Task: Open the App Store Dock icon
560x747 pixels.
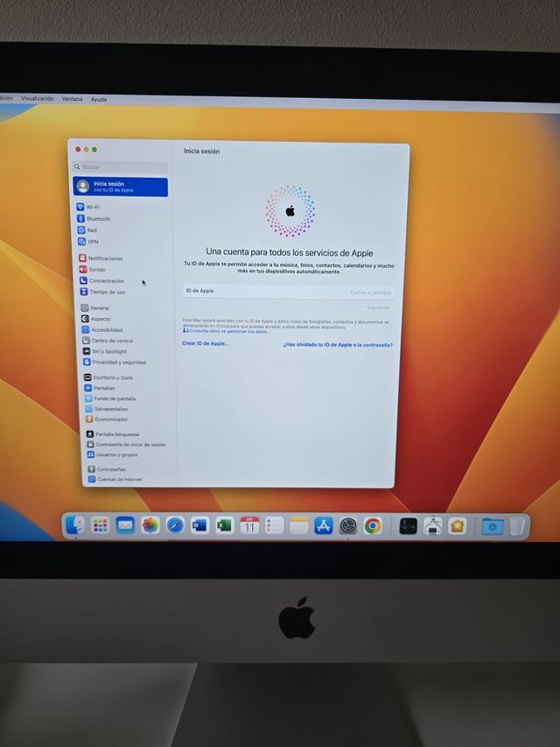Action: pyautogui.click(x=324, y=525)
